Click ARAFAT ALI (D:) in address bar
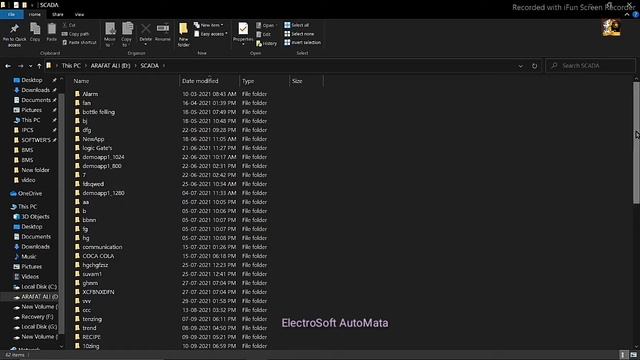The width and height of the screenshot is (640, 360). (110, 66)
